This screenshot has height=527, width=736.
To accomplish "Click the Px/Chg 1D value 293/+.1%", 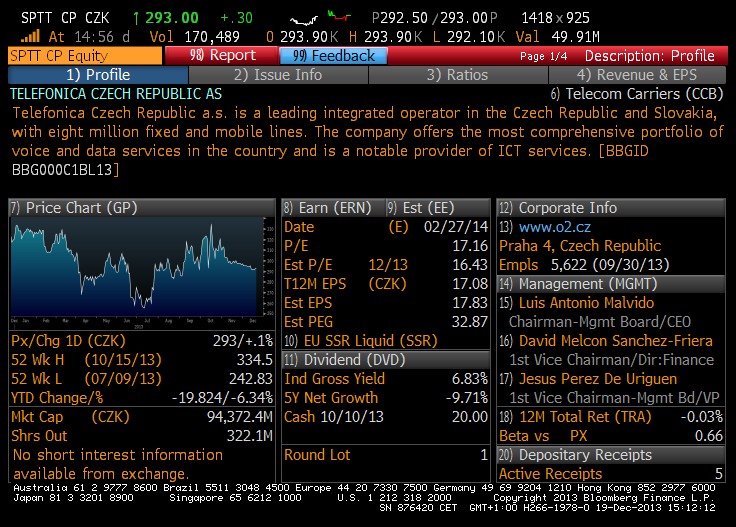I will point(243,341).
